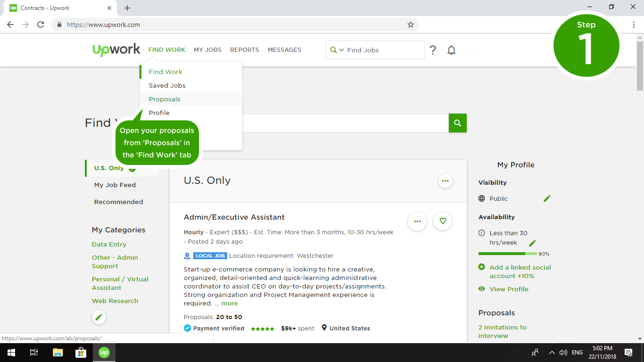Click into the Find Jobs search field

click(x=383, y=50)
